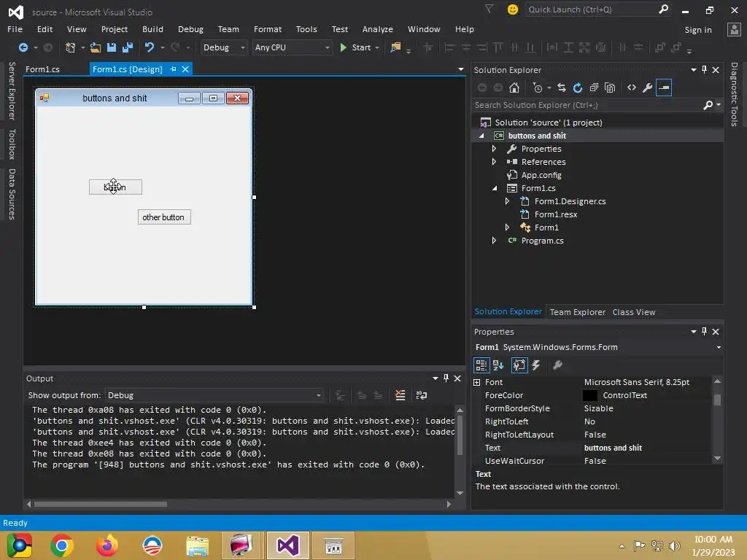This screenshot has height=560, width=747.
Task: Open Firefox from the taskbar
Action: click(107, 545)
